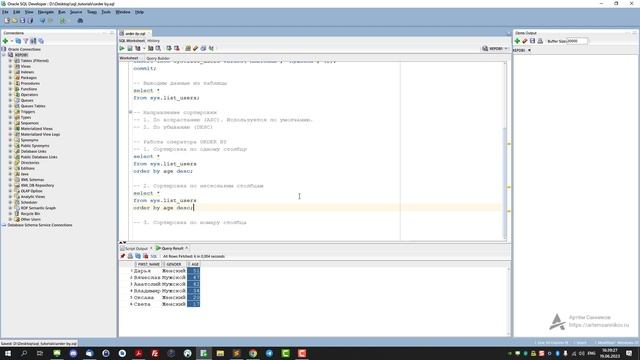Save the Dbms Output with disk icon
Screen dimensions: 640x360
[x=532, y=41]
